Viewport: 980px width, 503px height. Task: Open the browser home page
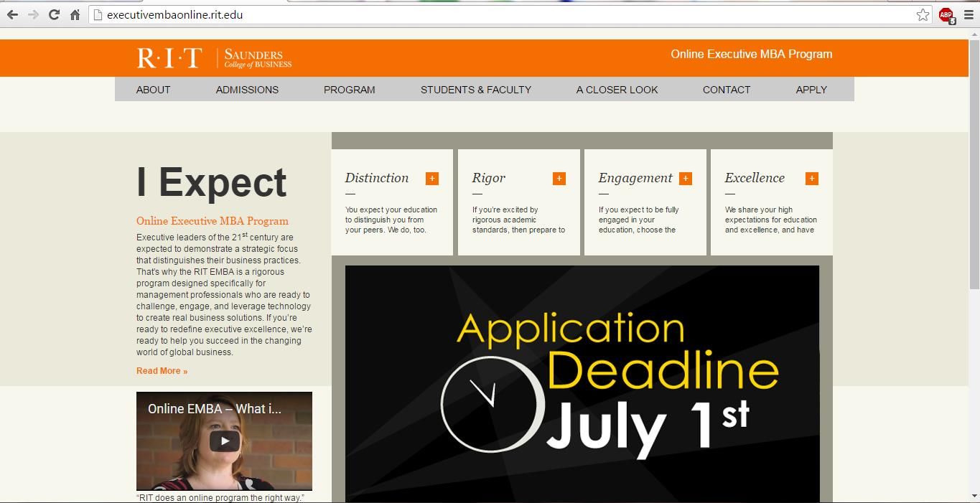tap(74, 14)
